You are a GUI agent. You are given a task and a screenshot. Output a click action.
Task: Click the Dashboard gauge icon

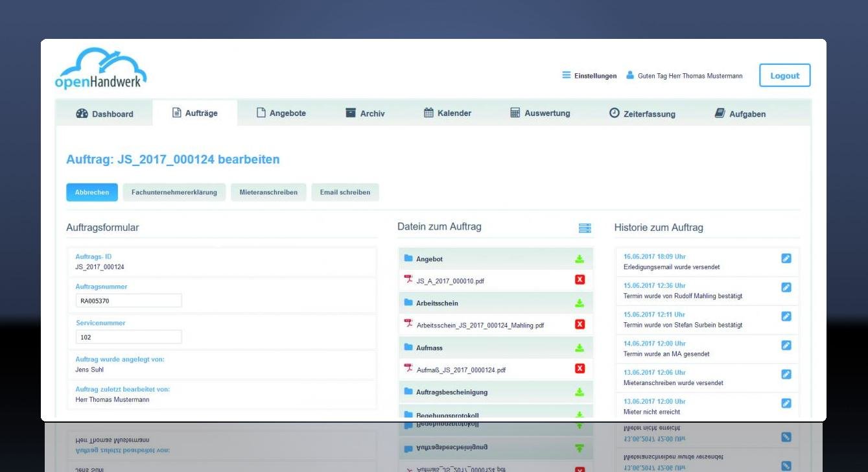point(82,113)
